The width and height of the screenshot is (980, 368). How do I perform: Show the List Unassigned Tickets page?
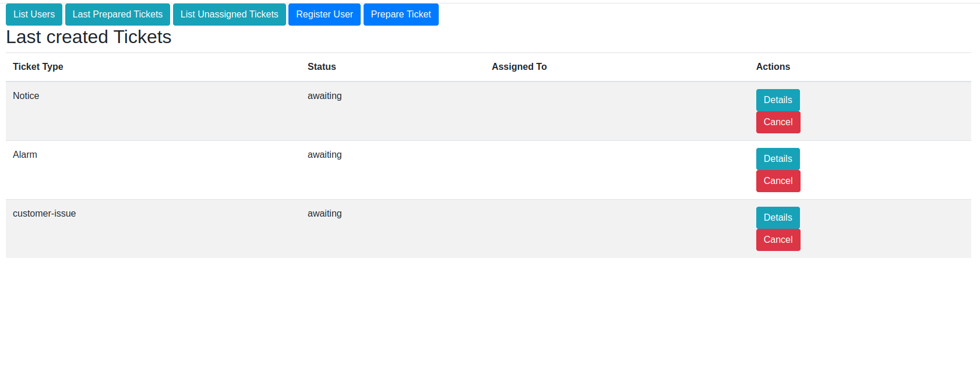229,15
